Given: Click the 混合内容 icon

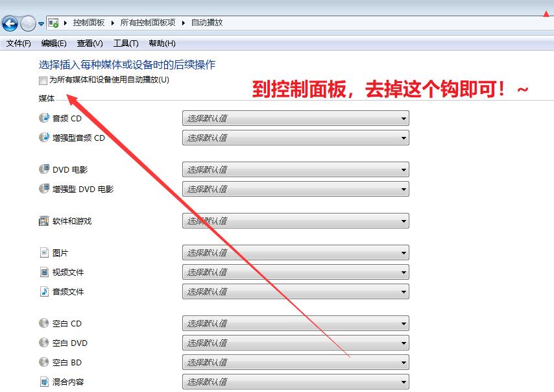Looking at the screenshot, I should (44, 382).
